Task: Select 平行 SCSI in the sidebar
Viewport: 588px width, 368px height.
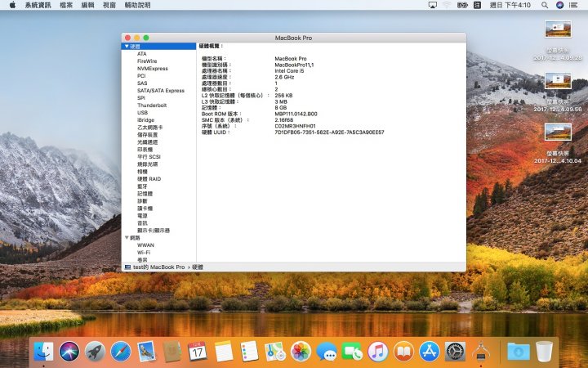Action: 149,156
